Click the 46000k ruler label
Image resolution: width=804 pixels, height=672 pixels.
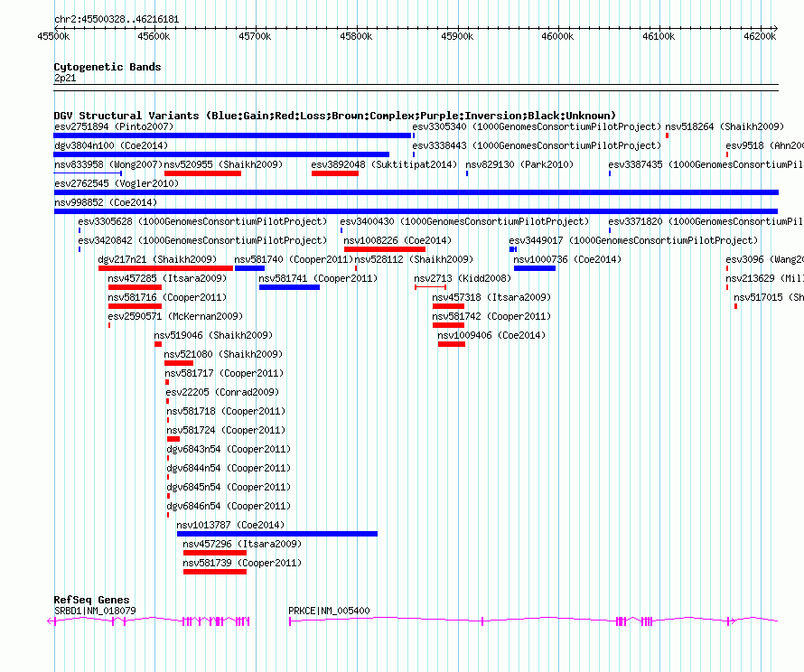point(557,36)
